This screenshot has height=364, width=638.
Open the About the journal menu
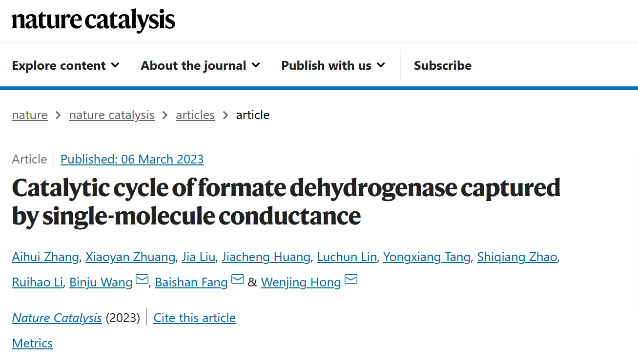point(200,65)
